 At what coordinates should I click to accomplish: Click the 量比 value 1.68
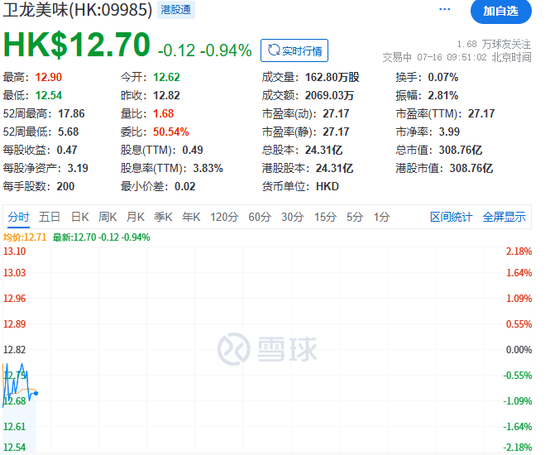click(x=163, y=114)
